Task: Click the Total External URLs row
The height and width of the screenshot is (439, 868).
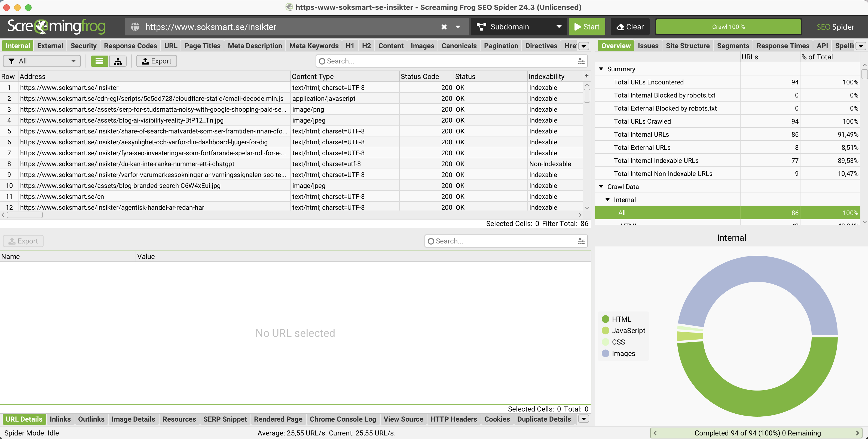Action: tap(727, 148)
